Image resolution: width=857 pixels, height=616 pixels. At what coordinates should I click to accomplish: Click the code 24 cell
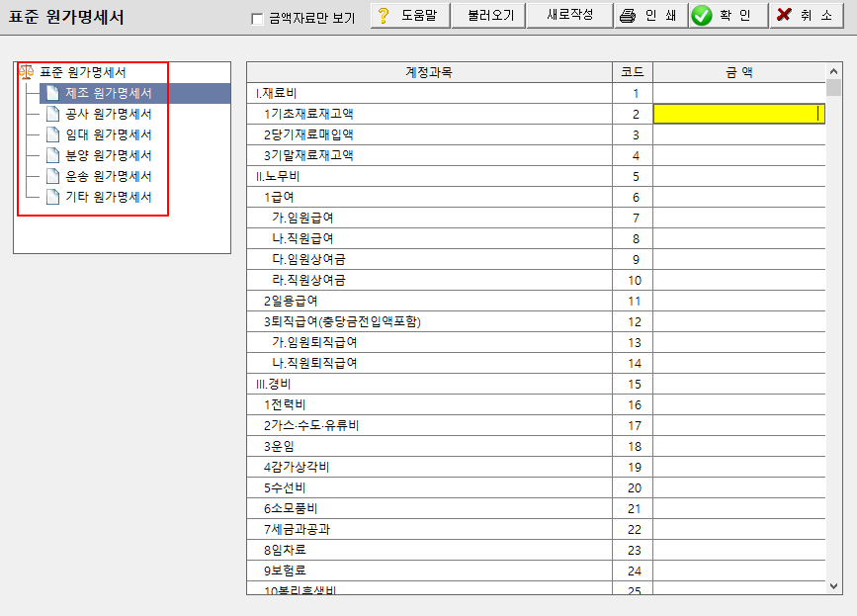(x=633, y=571)
